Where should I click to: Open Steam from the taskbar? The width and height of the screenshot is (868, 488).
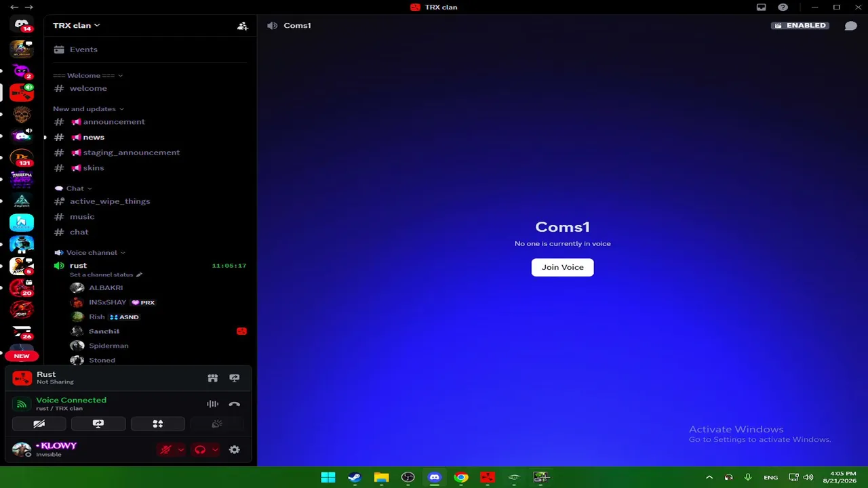355,477
